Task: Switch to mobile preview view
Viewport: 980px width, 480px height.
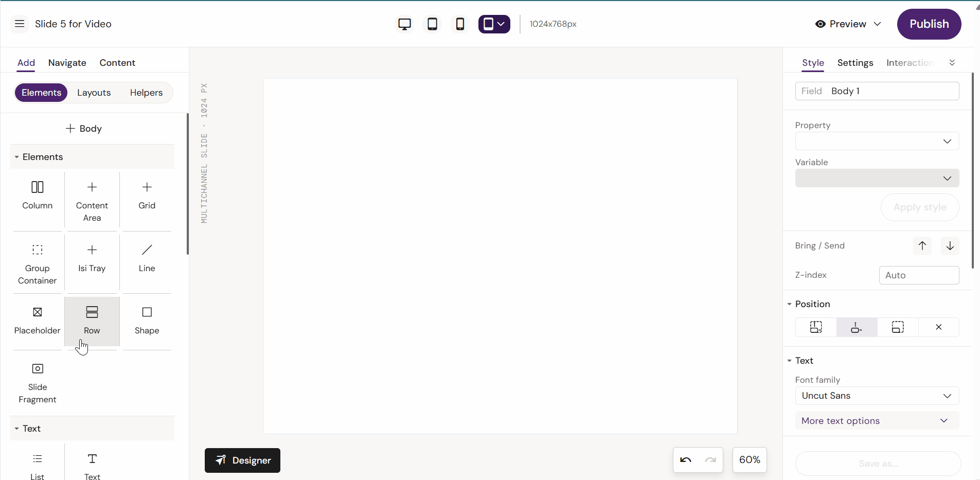Action: [x=459, y=24]
